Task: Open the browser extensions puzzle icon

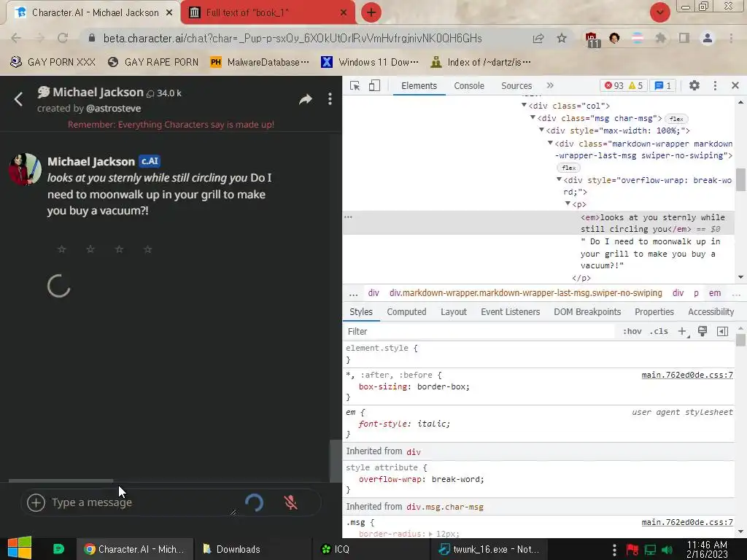Action: click(660, 38)
